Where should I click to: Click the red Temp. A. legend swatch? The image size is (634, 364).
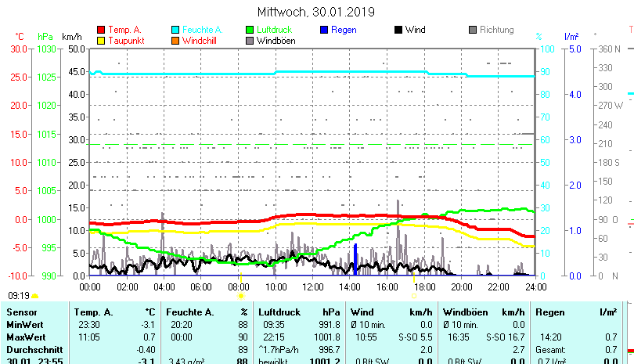click(x=101, y=31)
